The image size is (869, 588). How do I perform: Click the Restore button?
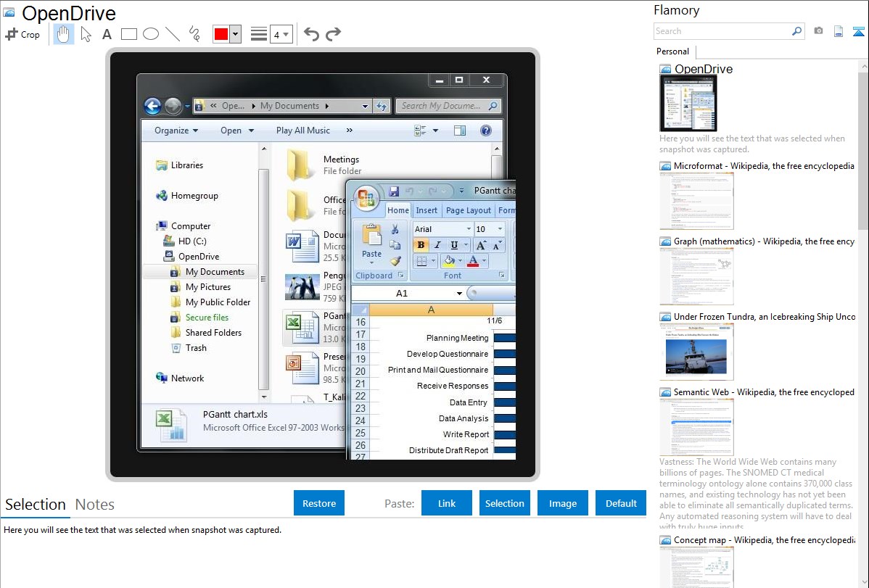319,503
